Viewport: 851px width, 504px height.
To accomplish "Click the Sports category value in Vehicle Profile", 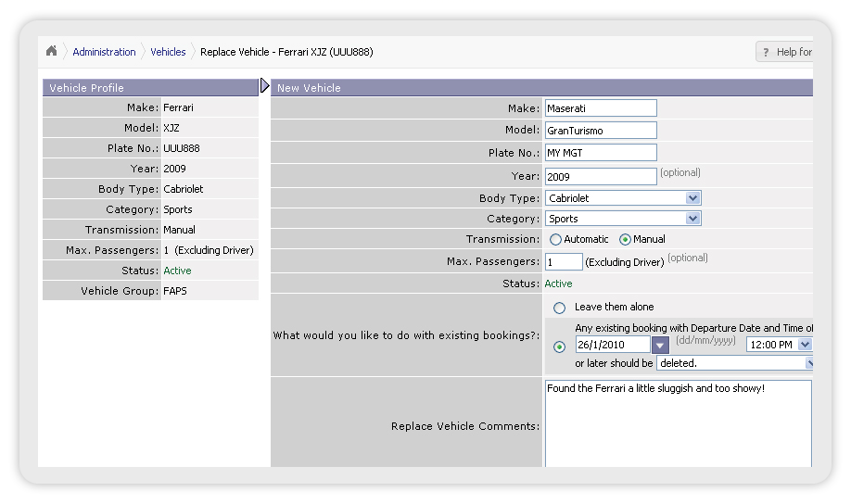I will (x=178, y=209).
